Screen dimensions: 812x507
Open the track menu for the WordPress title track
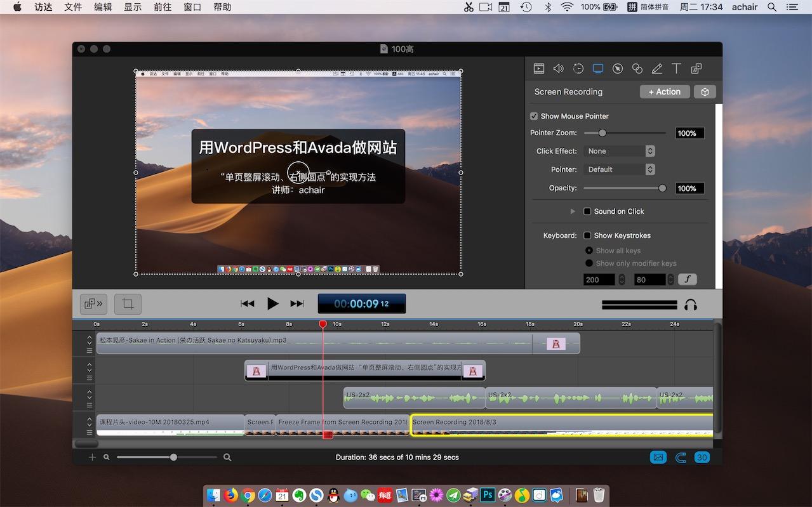click(x=90, y=378)
